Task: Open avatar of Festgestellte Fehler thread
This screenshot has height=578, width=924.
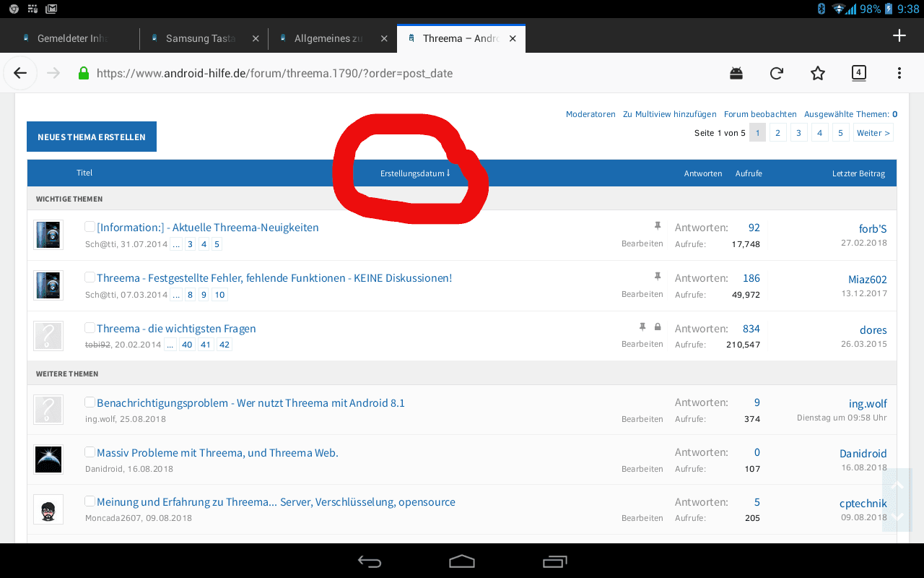Action: [x=48, y=285]
